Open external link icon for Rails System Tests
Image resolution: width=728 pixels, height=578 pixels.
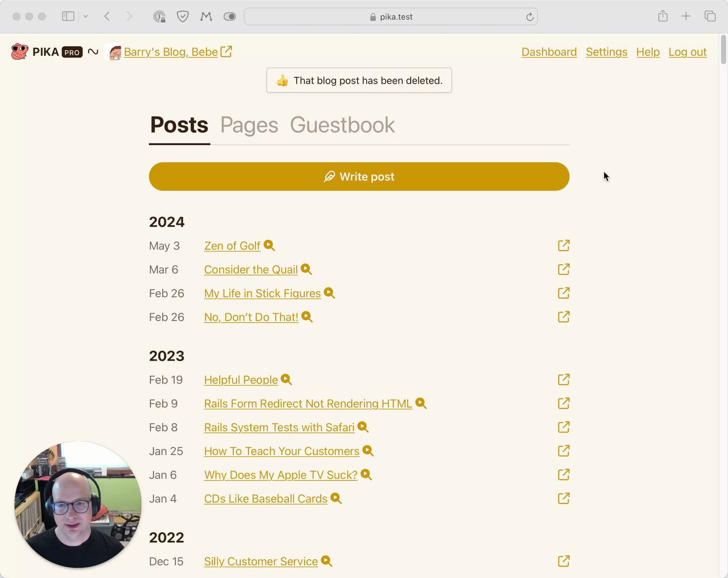pyautogui.click(x=564, y=427)
